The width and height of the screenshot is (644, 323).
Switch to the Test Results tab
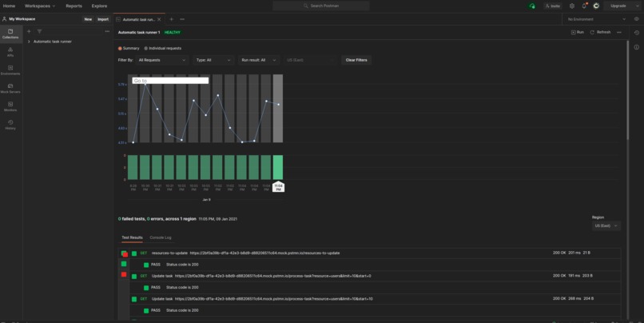click(133, 237)
